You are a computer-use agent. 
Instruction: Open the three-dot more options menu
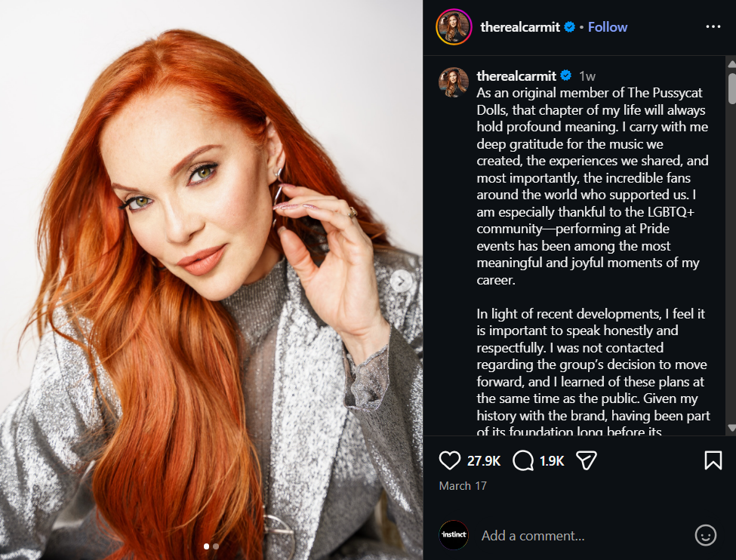tap(713, 27)
